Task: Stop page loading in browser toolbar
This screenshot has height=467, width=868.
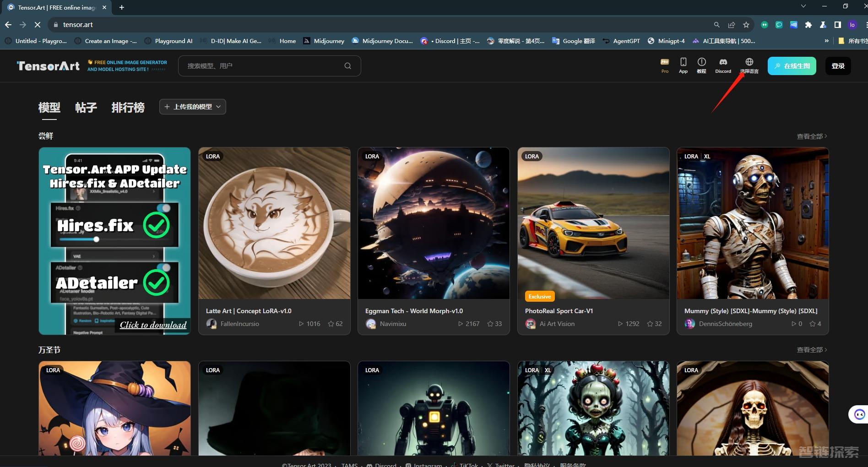Action: tap(38, 25)
